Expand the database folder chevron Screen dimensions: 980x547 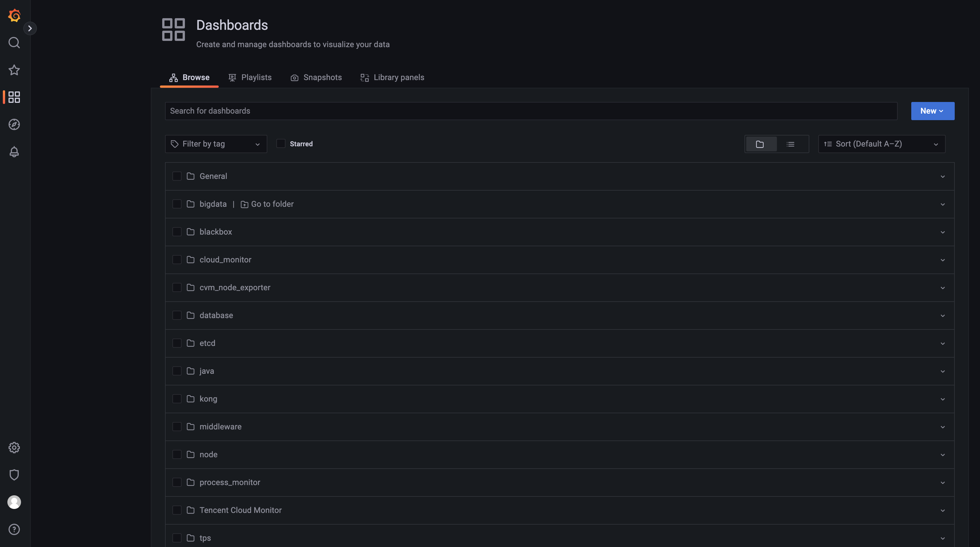pos(942,316)
